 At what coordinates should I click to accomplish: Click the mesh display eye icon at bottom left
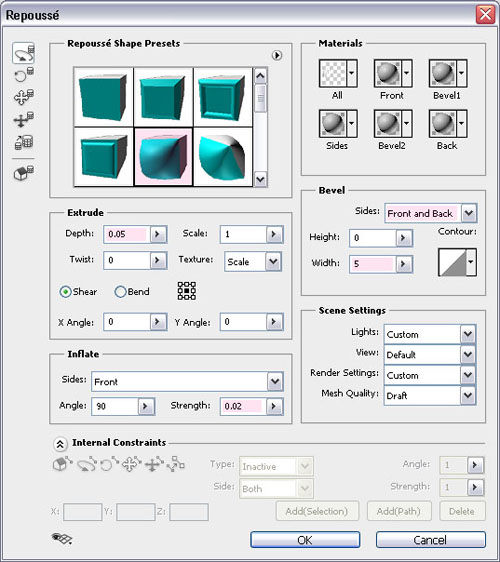pyautogui.click(x=62, y=538)
